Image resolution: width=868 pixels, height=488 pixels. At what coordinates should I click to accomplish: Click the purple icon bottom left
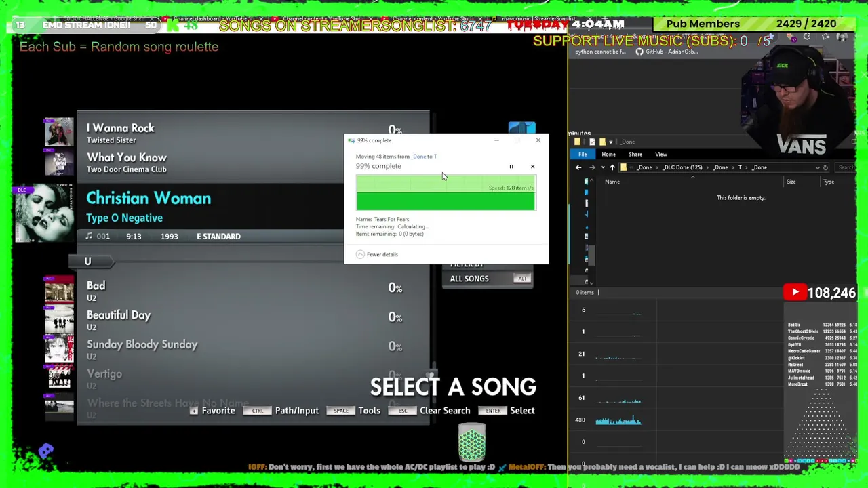coord(45,451)
